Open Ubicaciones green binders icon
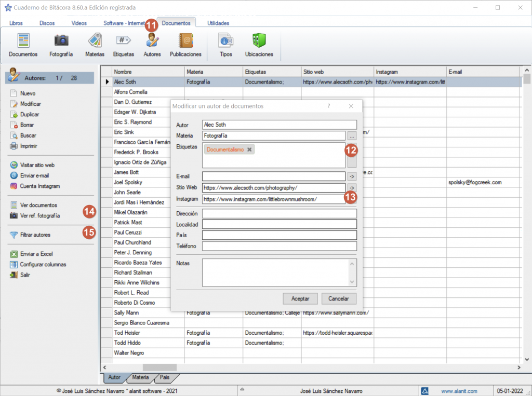The image size is (532, 396). click(x=258, y=45)
